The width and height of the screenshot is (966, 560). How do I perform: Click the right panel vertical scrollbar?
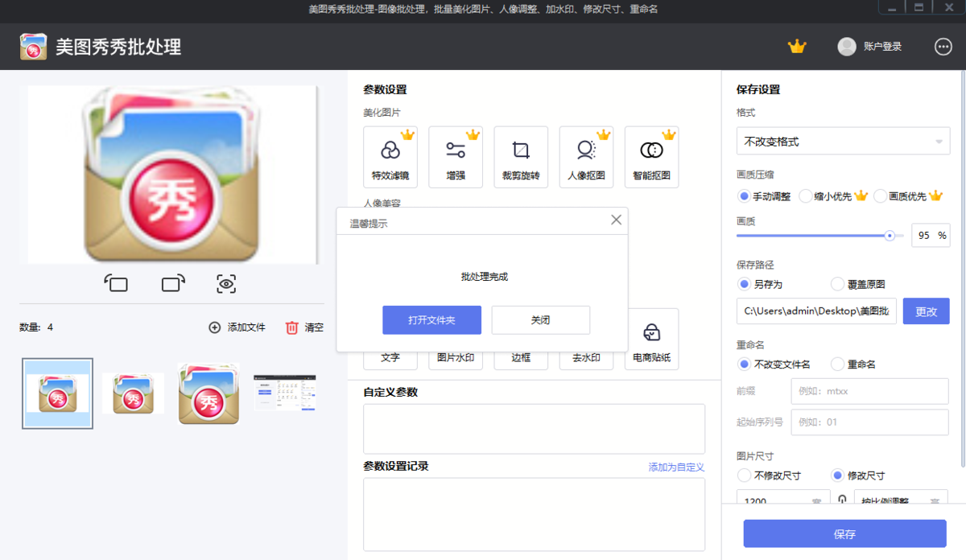click(x=963, y=270)
